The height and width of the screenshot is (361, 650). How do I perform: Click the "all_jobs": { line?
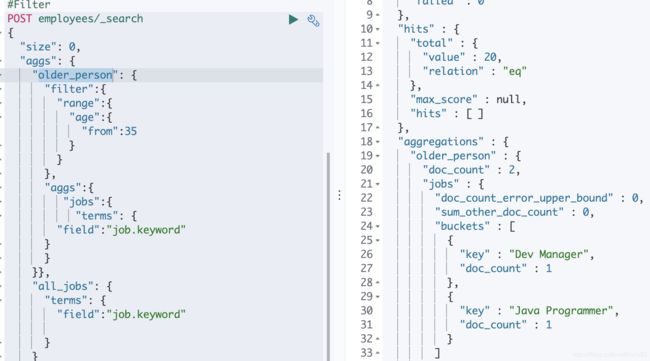72,286
